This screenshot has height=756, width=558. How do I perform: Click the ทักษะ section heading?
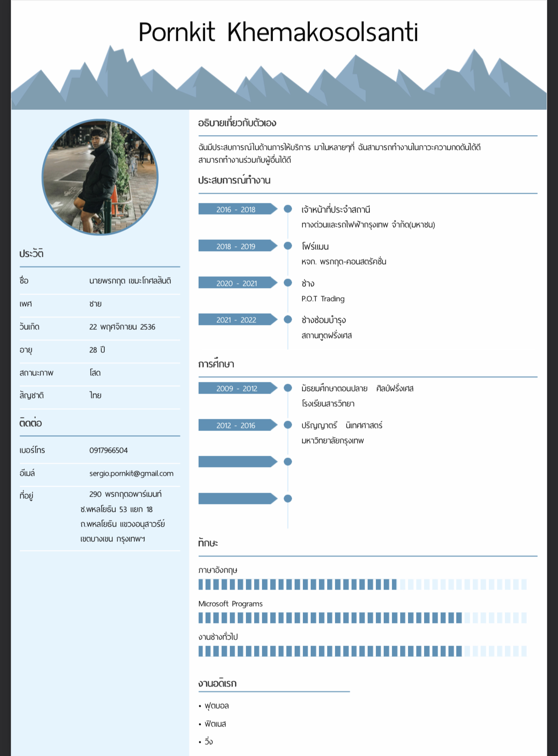coord(208,543)
